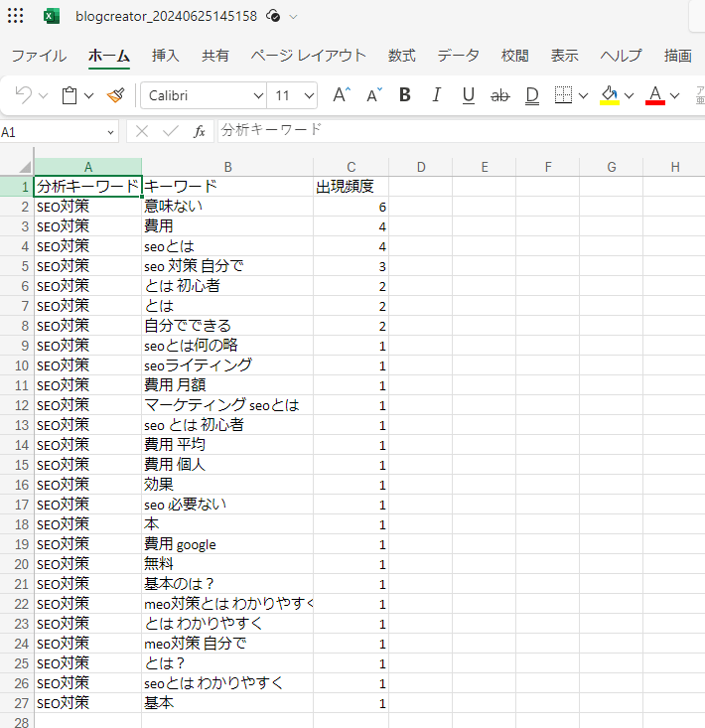Toggle Strikethrough formatting
Viewport: 705px width, 728px height.
tap(500, 95)
